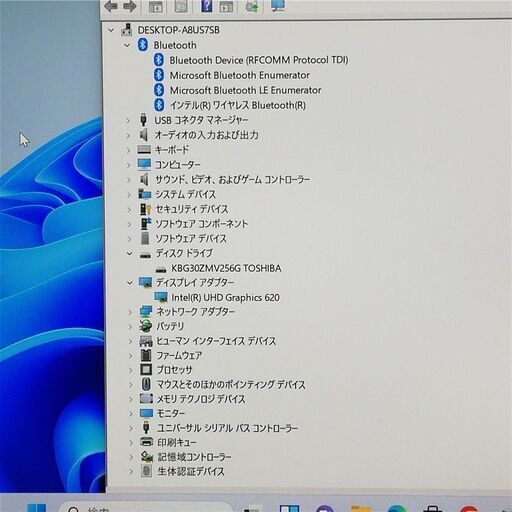Expand the プロセッサ category
The height and width of the screenshot is (512, 512).
click(x=131, y=370)
